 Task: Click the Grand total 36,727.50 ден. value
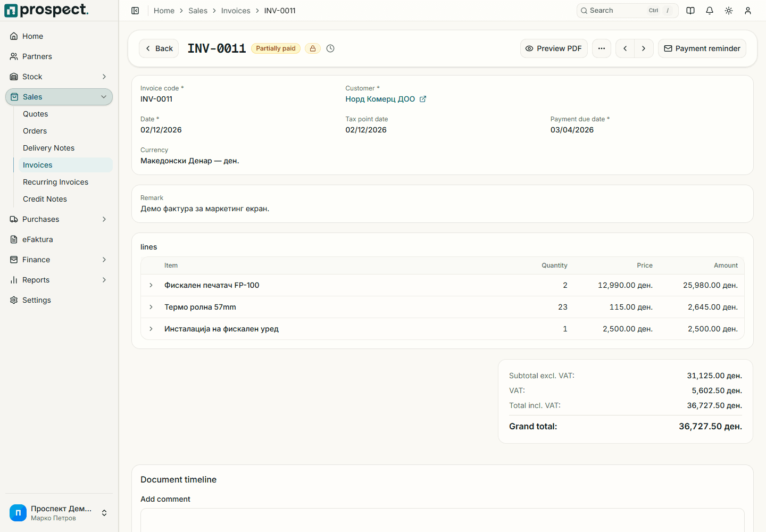[x=710, y=426]
